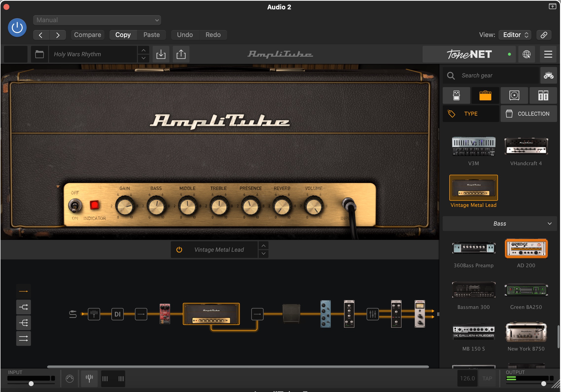Click the Holy Wars Rhythm preset name
561x392 pixels.
click(x=93, y=54)
